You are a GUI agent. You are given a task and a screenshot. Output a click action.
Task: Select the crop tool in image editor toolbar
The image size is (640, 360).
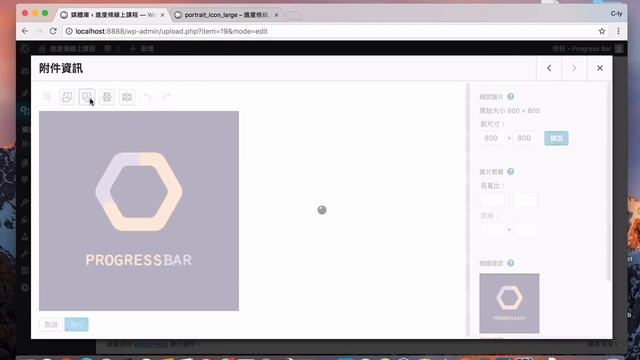(x=47, y=97)
